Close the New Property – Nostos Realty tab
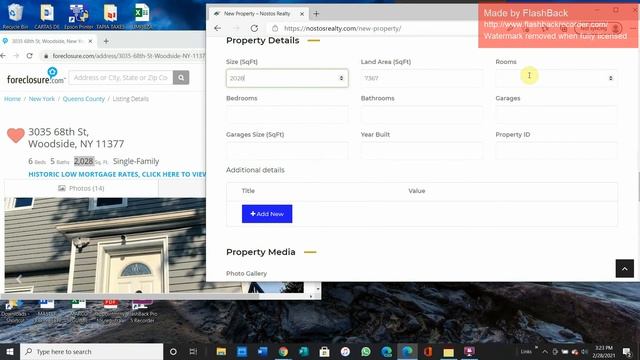The image size is (640, 360). [302, 13]
